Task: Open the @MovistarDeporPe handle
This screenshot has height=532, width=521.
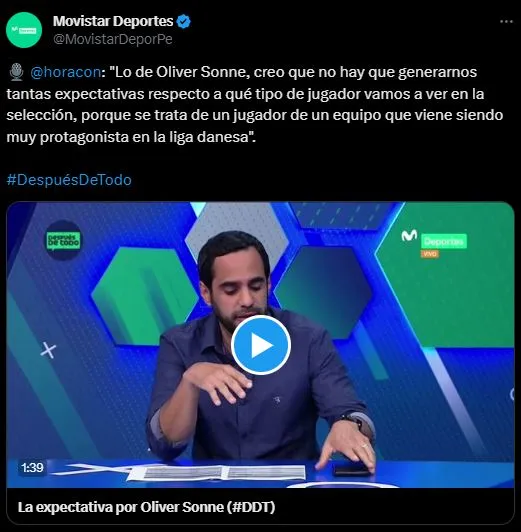Action: 113,39
